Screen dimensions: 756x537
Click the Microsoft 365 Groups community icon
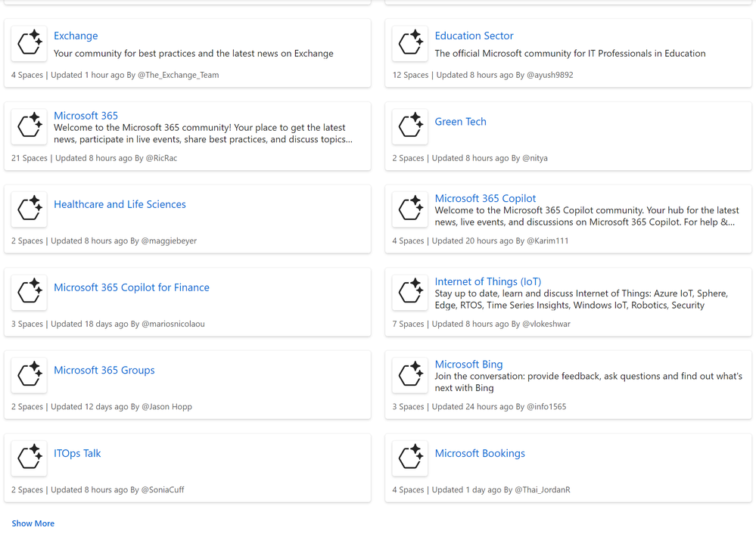(30, 374)
